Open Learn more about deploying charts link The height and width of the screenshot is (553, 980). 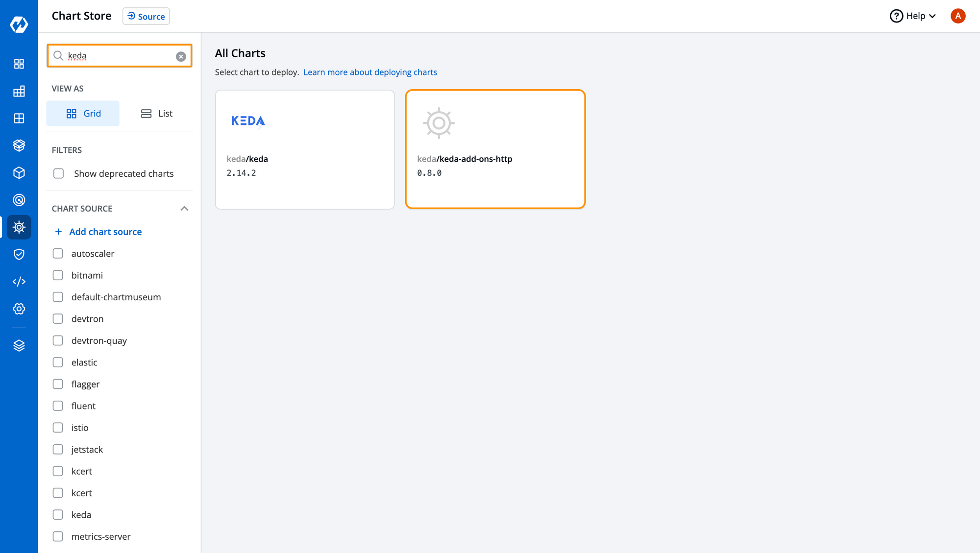[370, 72]
